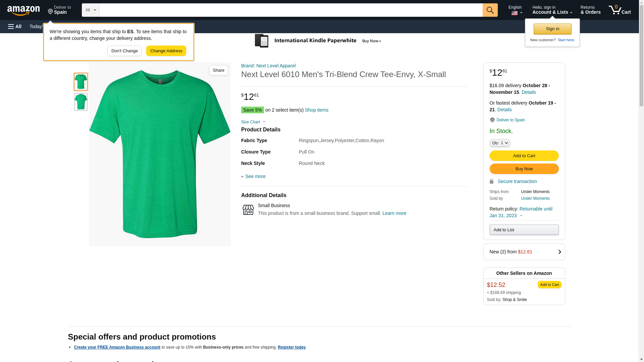Image resolution: width=644 pixels, height=362 pixels.
Task: Click the New (2) offers chevron arrow
Action: point(559,252)
